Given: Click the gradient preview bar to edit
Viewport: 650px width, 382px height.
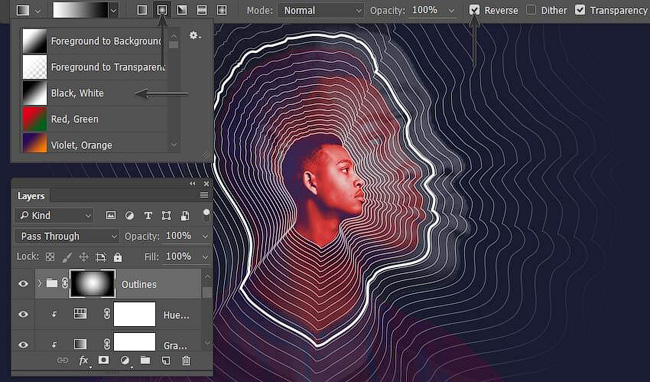Looking at the screenshot, I should pos(80,10).
